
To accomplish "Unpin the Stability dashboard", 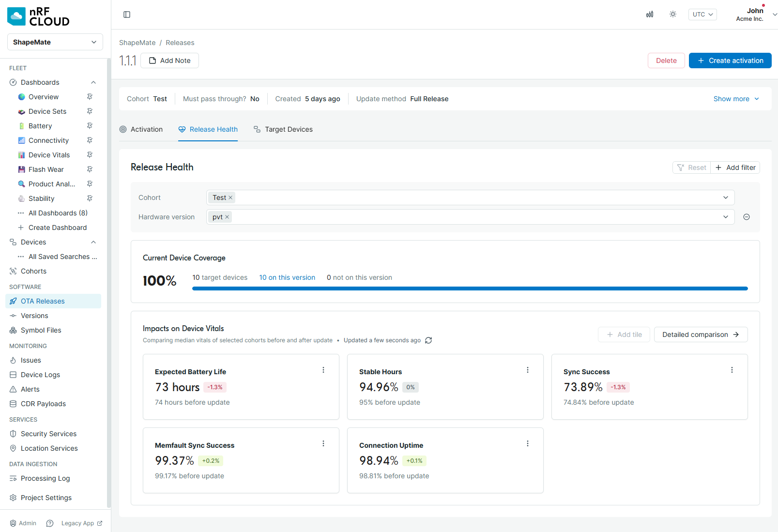I will pos(90,198).
